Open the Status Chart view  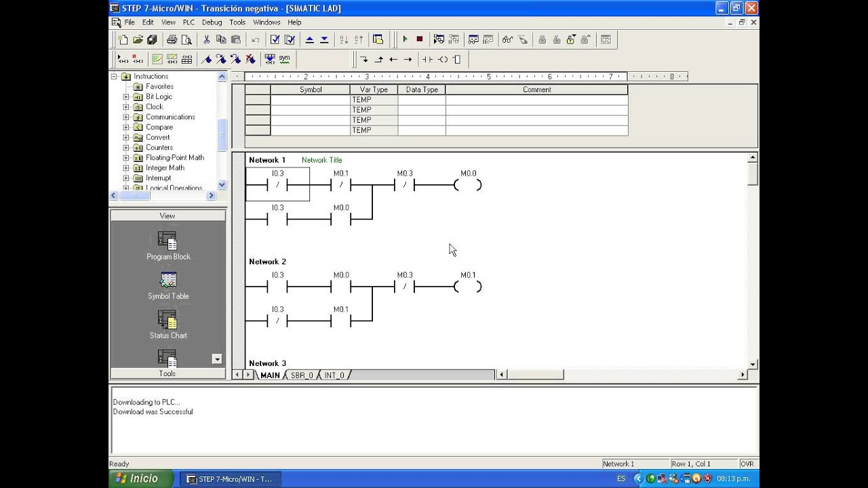coord(167,325)
